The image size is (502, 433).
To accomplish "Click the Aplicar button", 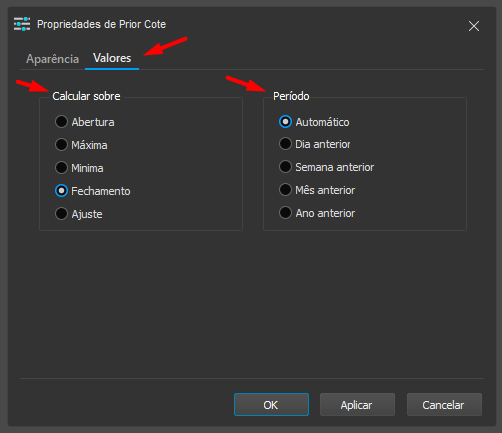I will (x=357, y=405).
